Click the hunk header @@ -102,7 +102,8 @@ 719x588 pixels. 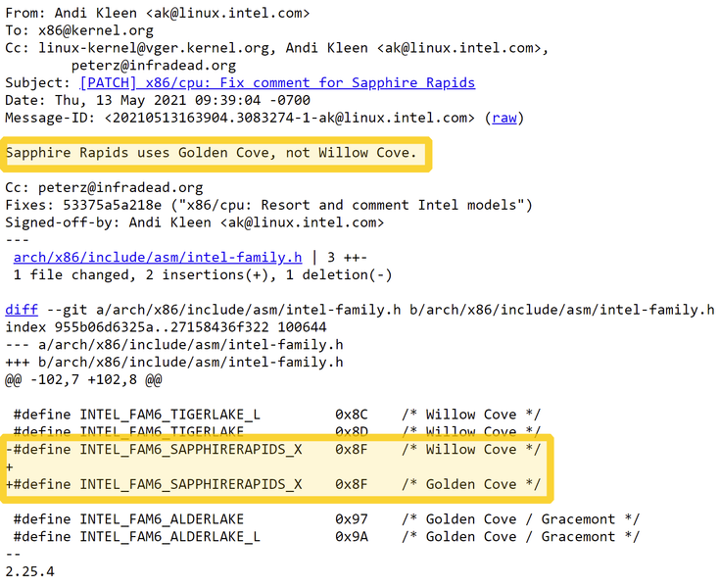83,379
